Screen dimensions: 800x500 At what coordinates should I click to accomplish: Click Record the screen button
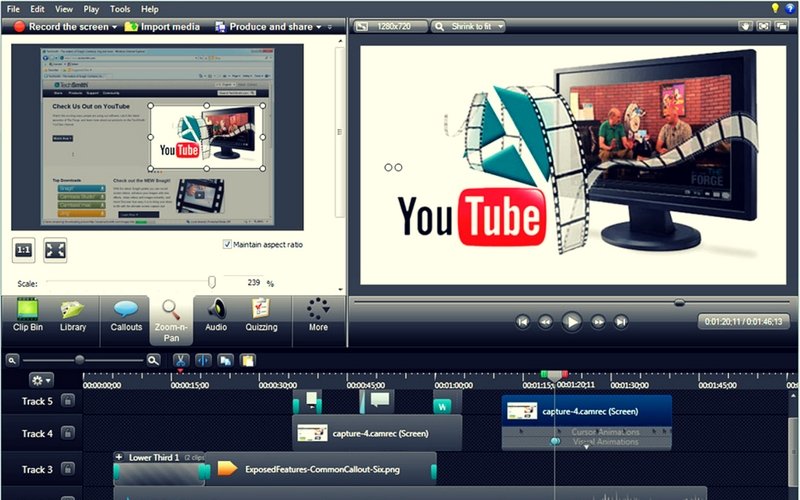click(x=61, y=27)
